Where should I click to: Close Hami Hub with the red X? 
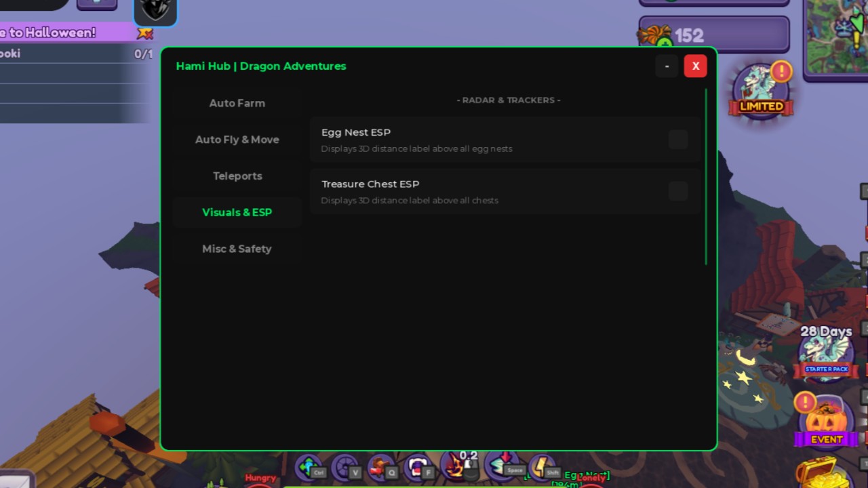pyautogui.click(x=695, y=66)
